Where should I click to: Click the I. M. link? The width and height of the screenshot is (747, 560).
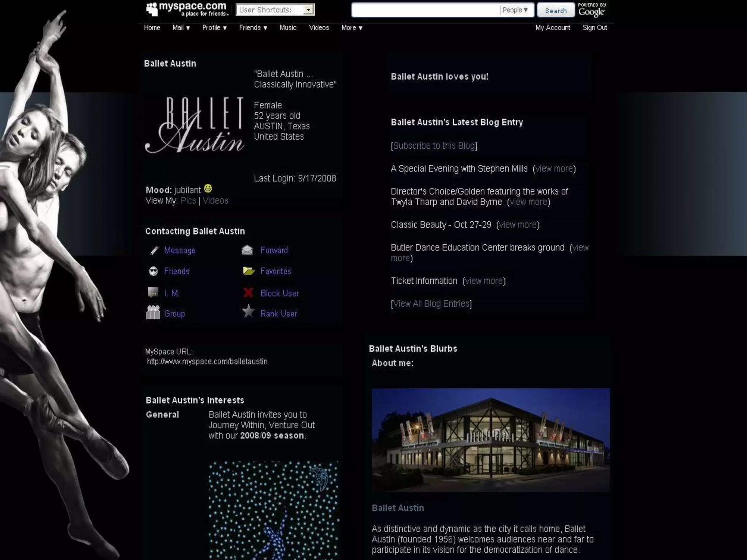tap(172, 293)
